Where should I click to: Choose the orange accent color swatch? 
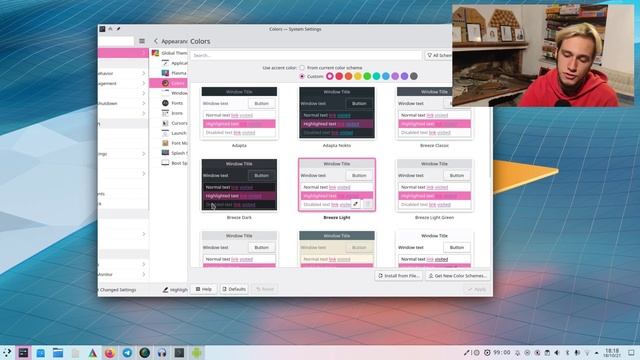coord(349,76)
